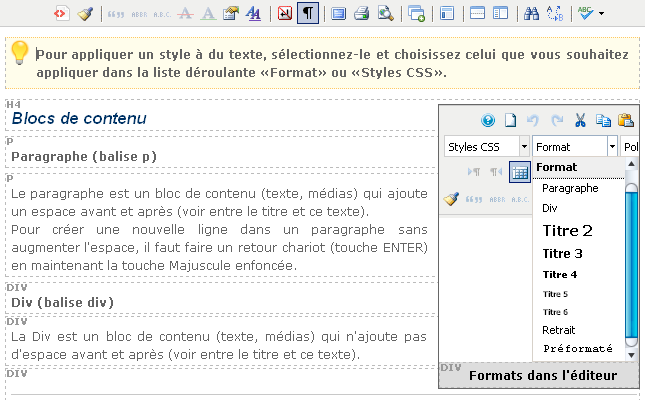
Task: Click the Format list scrollbar down arrow
Action: pyautogui.click(x=631, y=355)
